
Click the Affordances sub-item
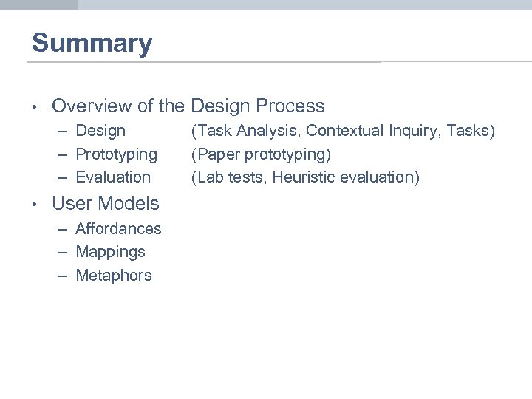pos(118,229)
